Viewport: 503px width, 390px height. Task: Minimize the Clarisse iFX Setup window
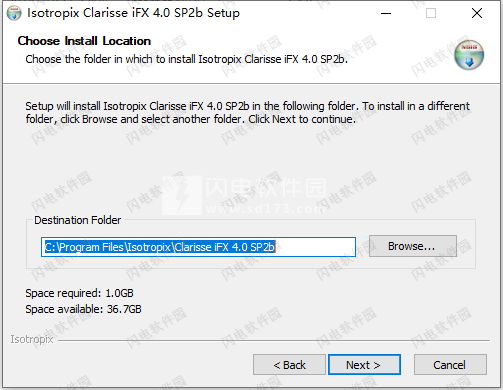(x=386, y=13)
